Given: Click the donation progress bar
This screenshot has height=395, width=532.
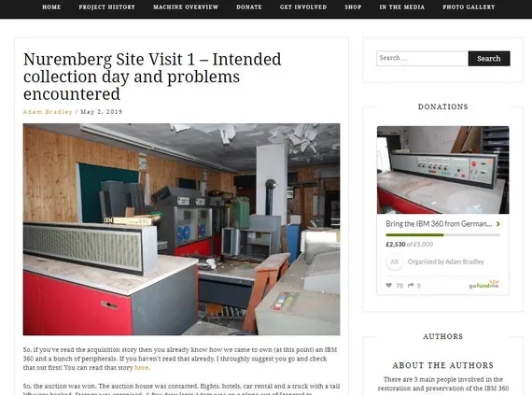Looking at the screenshot, I should (x=442, y=234).
